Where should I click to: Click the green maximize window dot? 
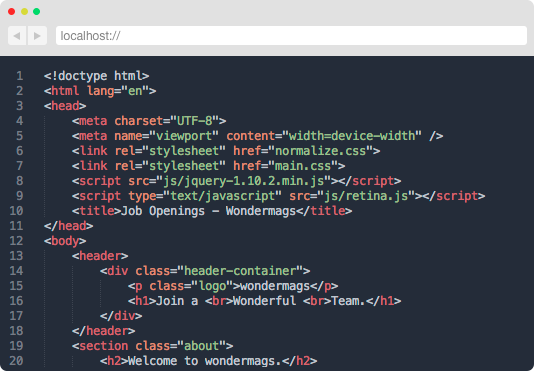coord(36,12)
